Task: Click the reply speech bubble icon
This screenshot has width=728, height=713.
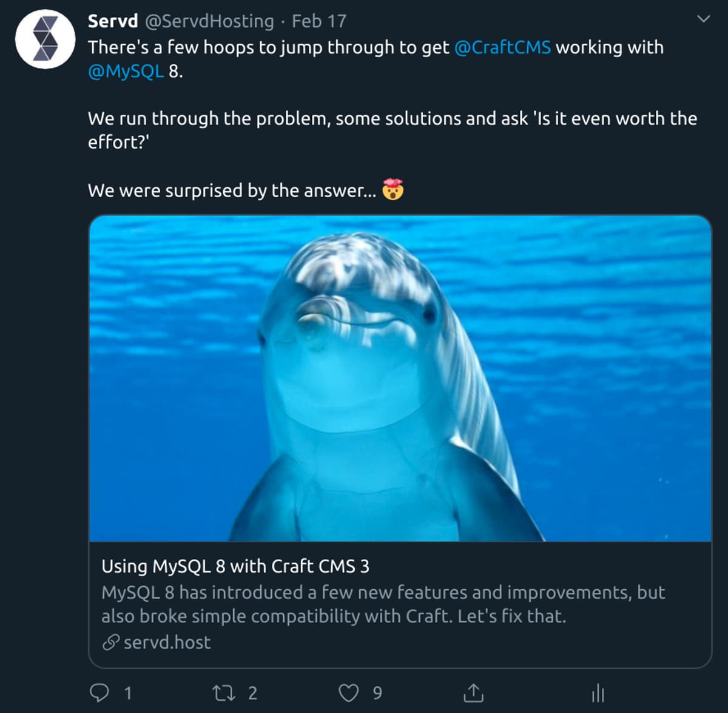Action: click(x=99, y=692)
